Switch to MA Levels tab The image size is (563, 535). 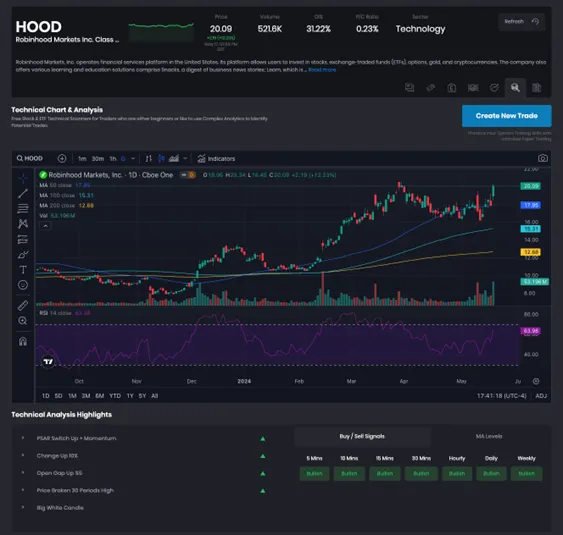(x=489, y=436)
